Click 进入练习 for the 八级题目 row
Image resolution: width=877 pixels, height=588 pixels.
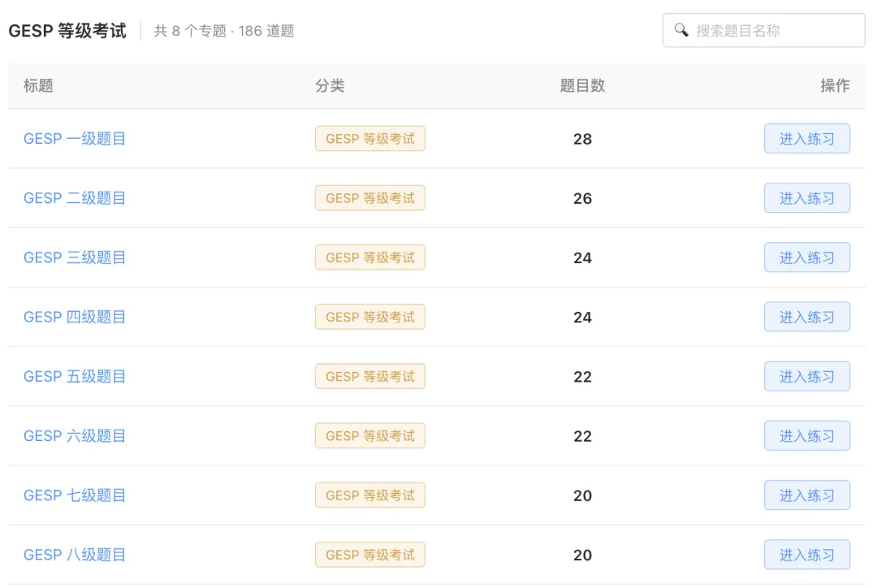[x=807, y=555]
